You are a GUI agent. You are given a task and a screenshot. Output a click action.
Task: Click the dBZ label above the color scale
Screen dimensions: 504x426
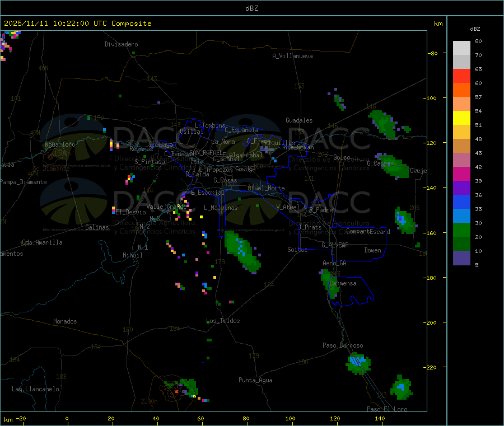tap(475, 29)
